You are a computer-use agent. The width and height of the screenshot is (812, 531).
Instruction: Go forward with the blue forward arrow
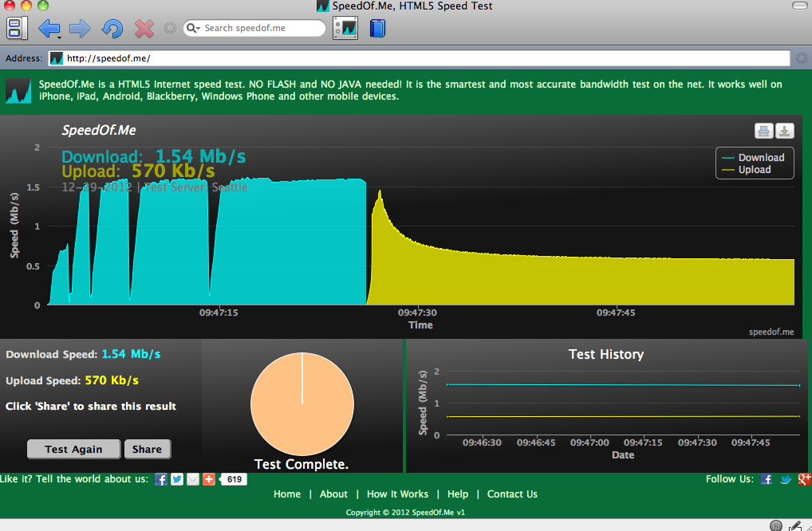80,28
